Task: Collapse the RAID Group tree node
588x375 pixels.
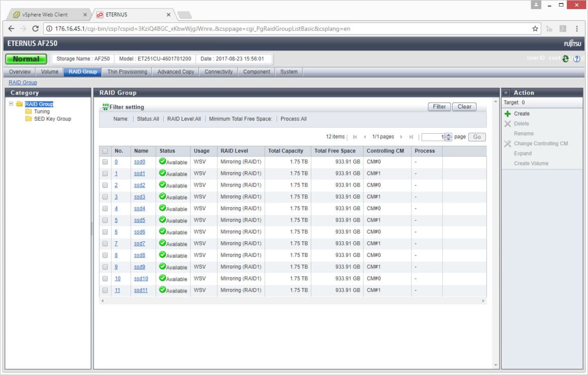Action: tap(11, 104)
